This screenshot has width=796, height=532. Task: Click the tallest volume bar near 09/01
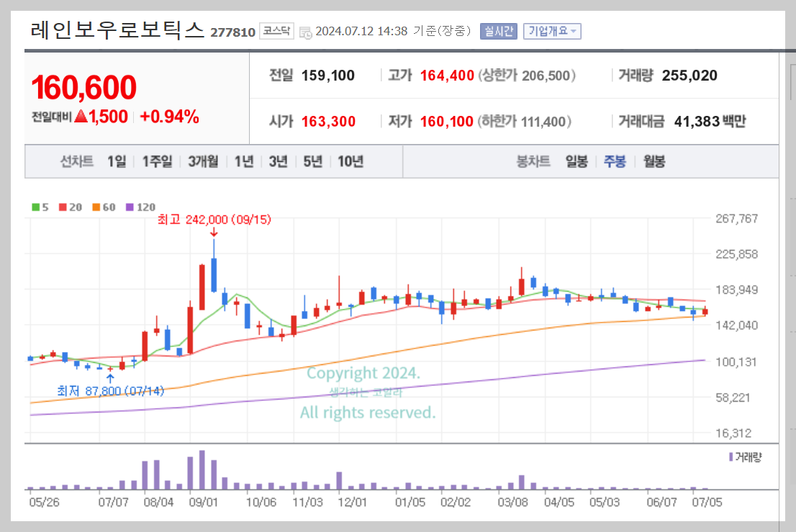point(202,469)
